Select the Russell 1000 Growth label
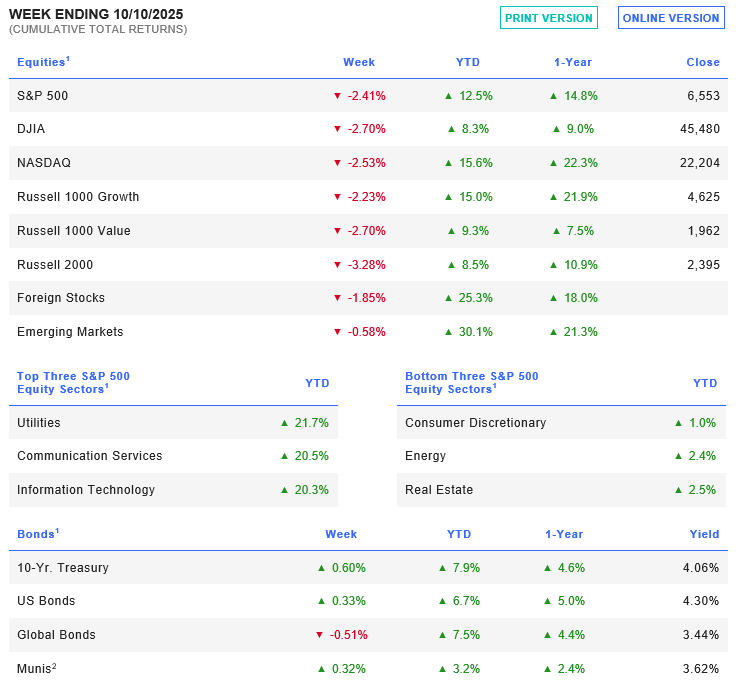This screenshot has width=739, height=700. click(78, 197)
